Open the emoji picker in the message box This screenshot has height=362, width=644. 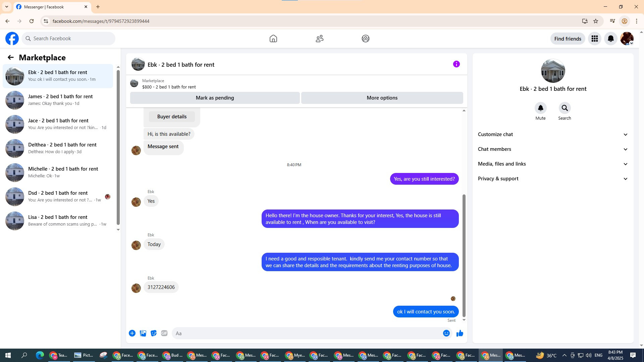(446, 333)
